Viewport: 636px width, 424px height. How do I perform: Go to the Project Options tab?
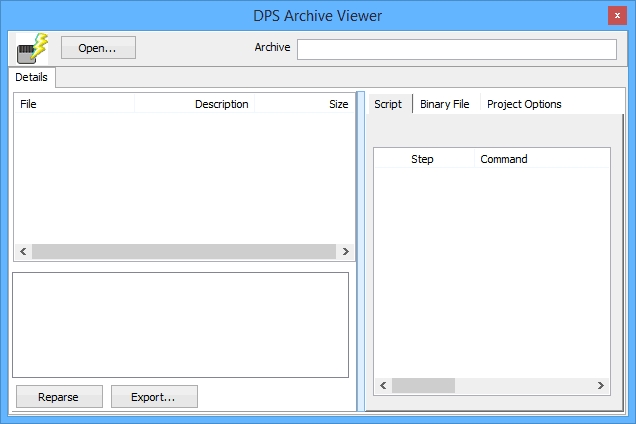point(524,104)
